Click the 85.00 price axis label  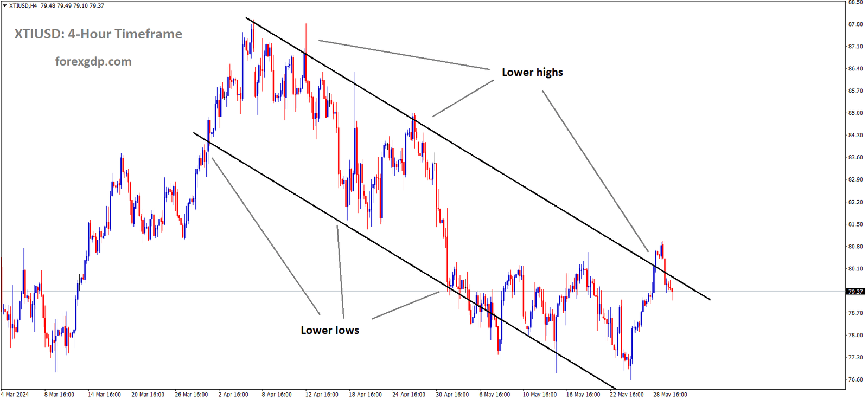pyautogui.click(x=856, y=113)
